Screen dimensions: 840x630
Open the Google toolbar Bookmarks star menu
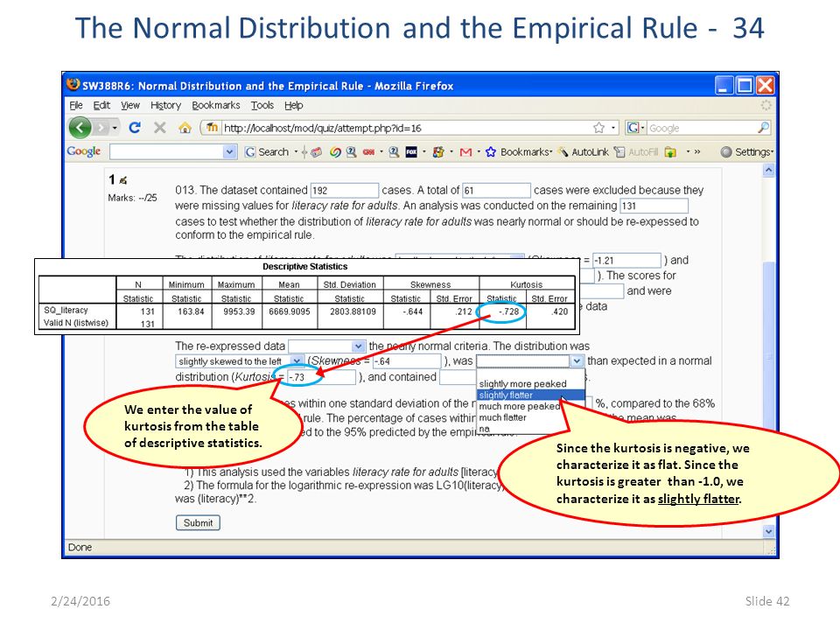(x=517, y=152)
